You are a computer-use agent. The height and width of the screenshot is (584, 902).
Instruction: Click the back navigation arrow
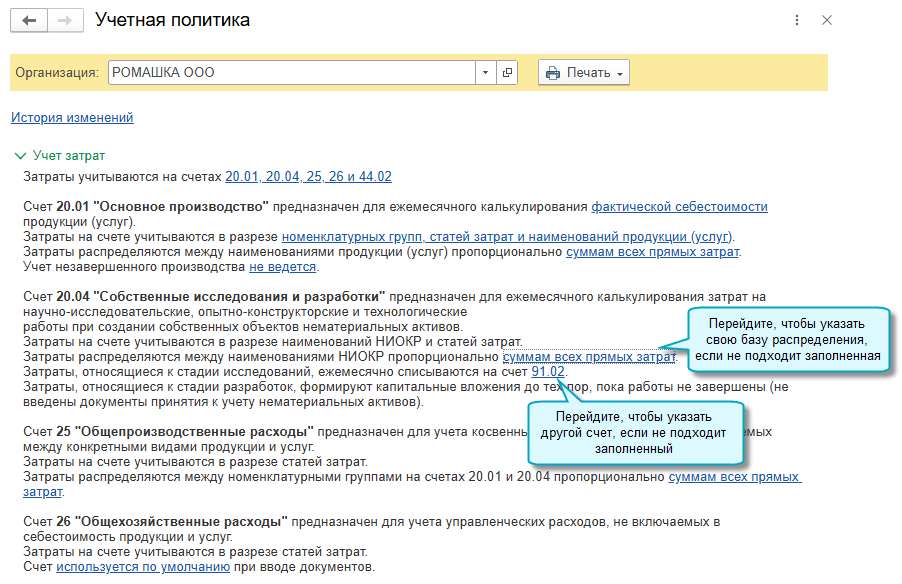28,21
